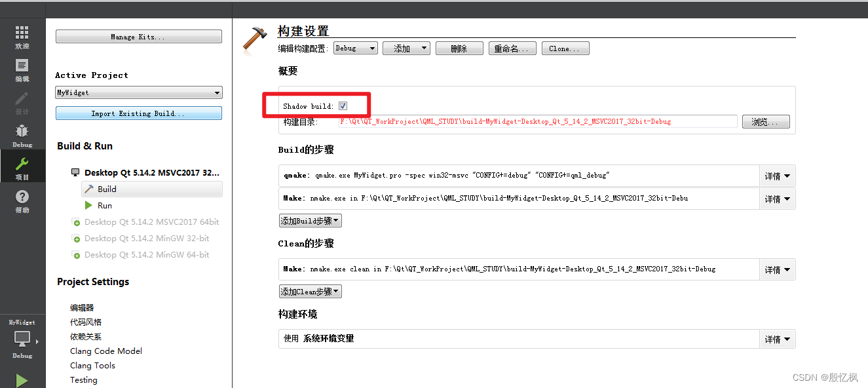Open the Debug build configuration dropdown
Image resolution: width=868 pixels, height=388 pixels.
coord(355,48)
